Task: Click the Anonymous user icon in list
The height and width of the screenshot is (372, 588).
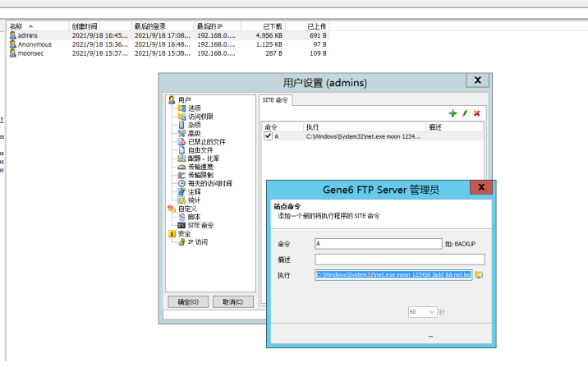Action: click(13, 44)
